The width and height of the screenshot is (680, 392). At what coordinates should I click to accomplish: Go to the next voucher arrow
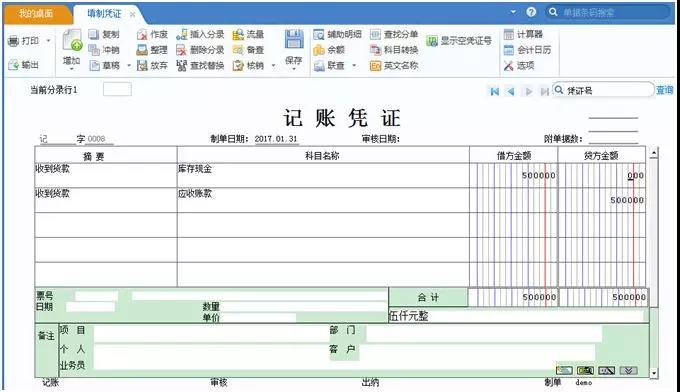528,91
